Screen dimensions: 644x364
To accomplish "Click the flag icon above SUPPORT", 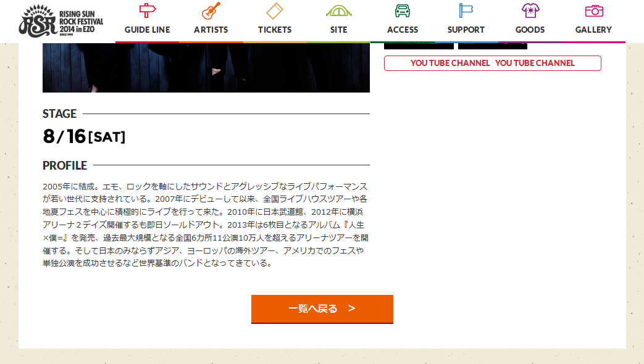I will (466, 10).
